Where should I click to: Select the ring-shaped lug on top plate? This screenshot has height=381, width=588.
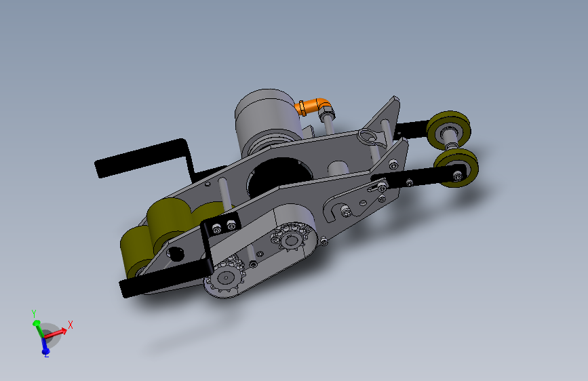tap(369, 136)
